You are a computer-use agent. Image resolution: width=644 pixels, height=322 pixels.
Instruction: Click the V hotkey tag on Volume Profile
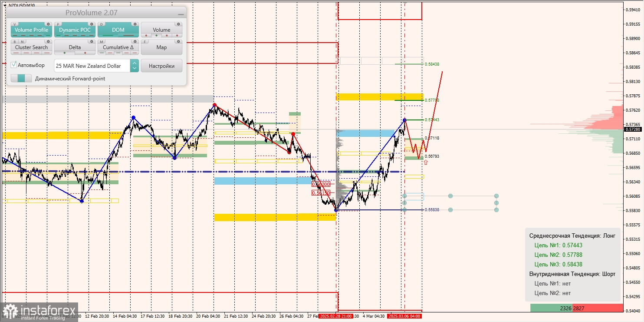15,24
